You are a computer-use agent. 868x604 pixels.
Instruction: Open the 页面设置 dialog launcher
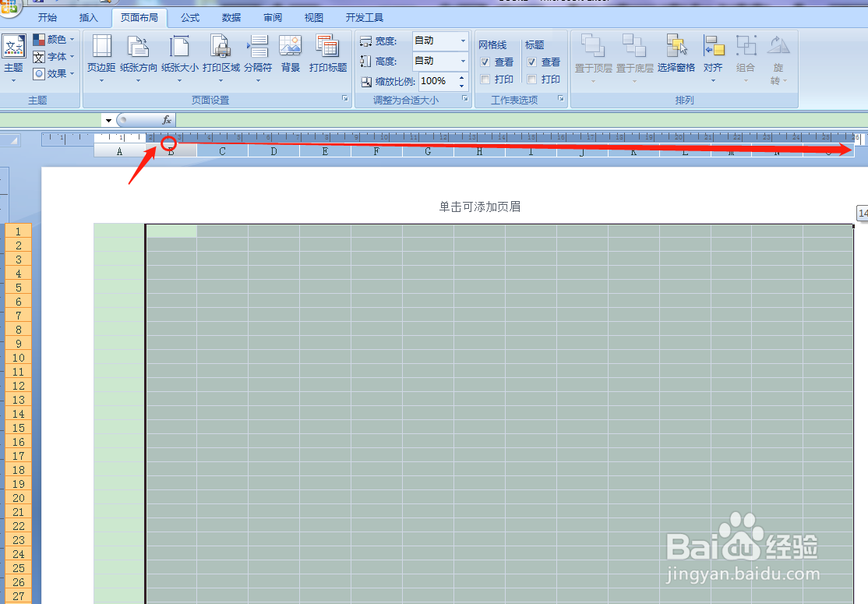(344, 99)
